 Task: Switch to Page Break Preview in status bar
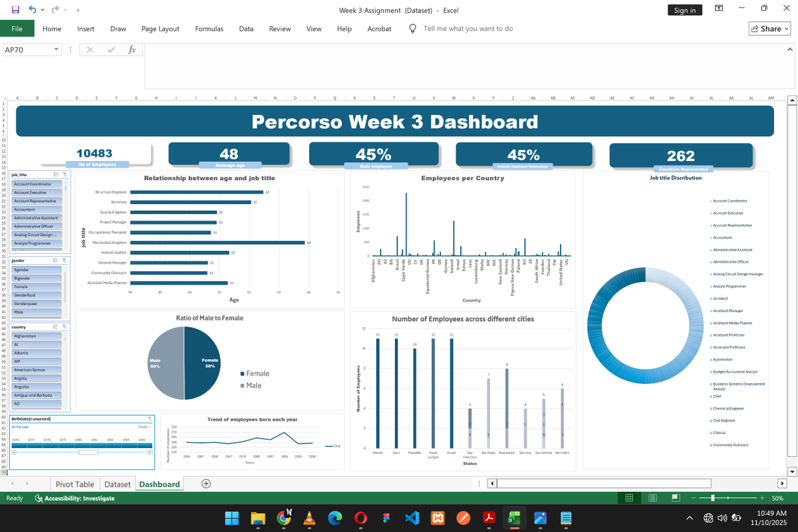click(675, 497)
